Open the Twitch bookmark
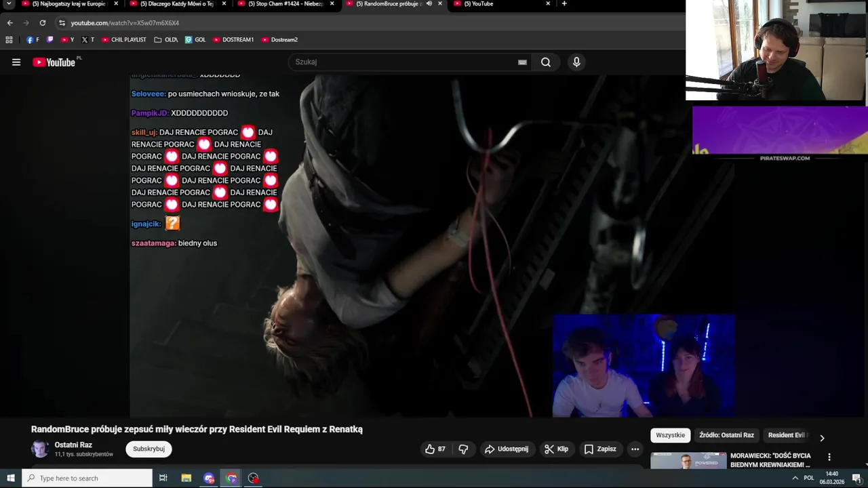Image resolution: width=868 pixels, height=488 pixels. pos(50,40)
